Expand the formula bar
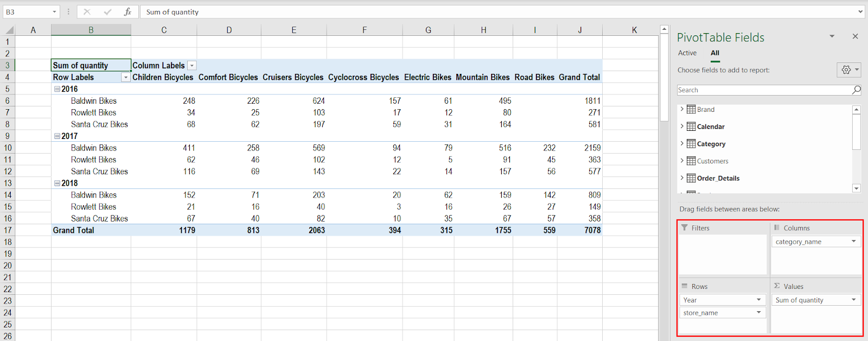The height and width of the screenshot is (341, 868). tap(860, 12)
